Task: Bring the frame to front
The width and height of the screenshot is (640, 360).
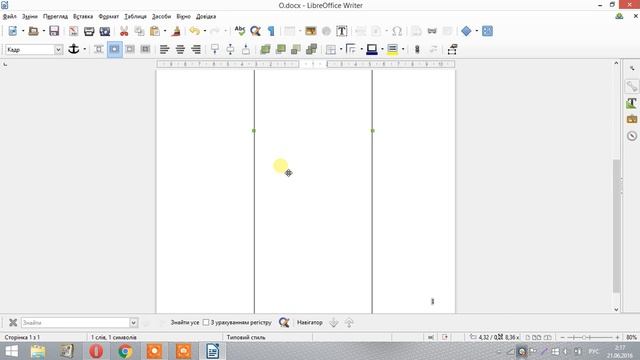Action: (265, 49)
